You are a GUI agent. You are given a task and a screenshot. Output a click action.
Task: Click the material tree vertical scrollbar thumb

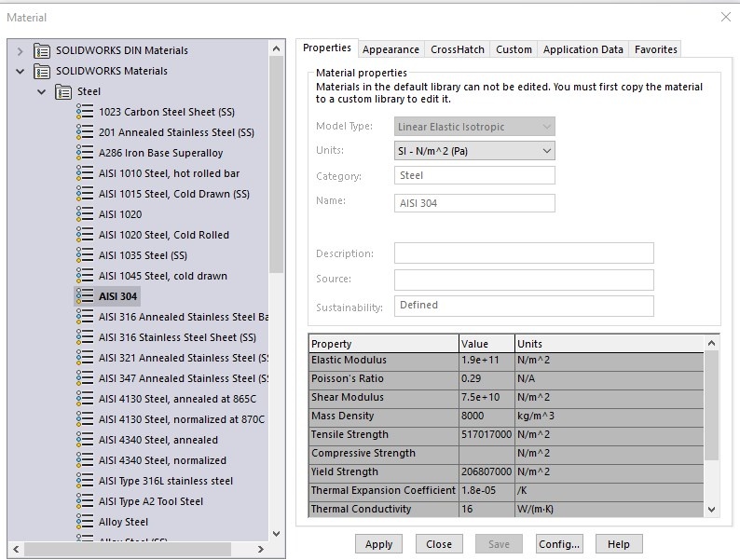pos(277,165)
